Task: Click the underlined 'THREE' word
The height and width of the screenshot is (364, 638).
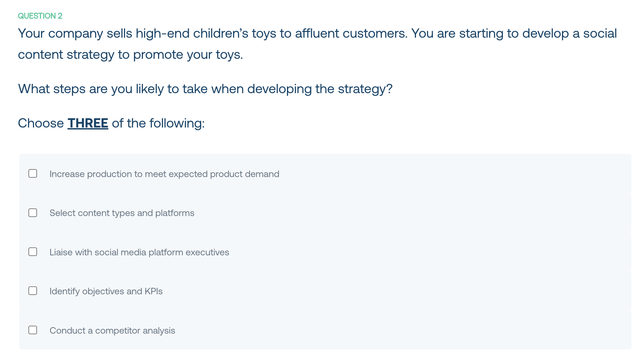Action: (88, 123)
